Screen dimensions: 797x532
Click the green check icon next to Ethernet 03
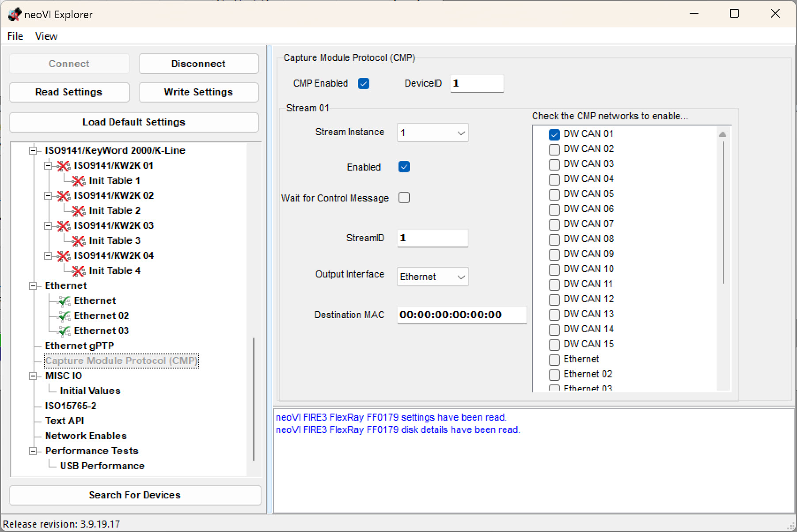point(65,331)
